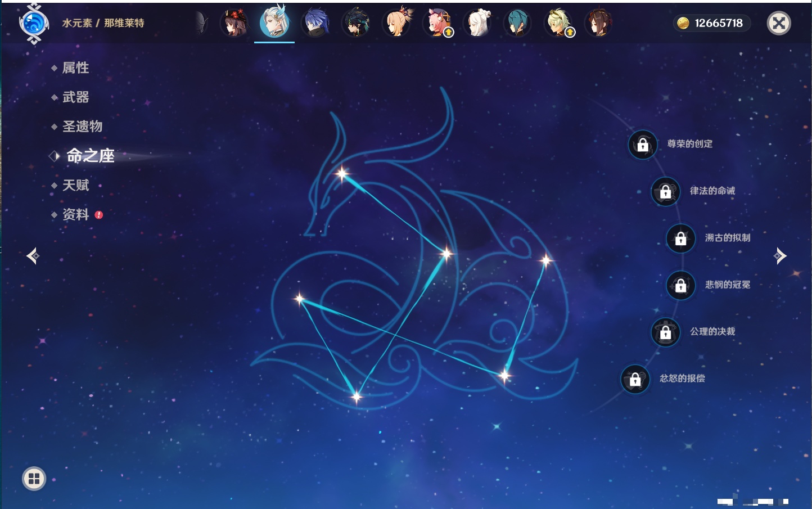The image size is (812, 509).
Task: Select the dark blue-haired character portrait
Action: coord(316,23)
